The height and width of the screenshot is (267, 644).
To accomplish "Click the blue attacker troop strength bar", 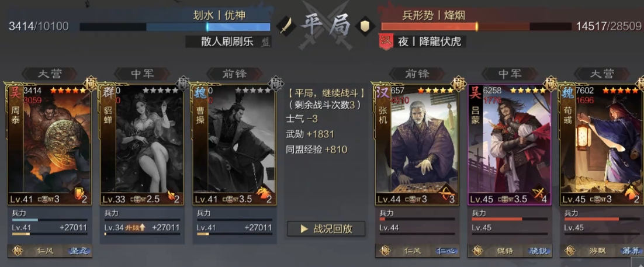I will coord(175,27).
